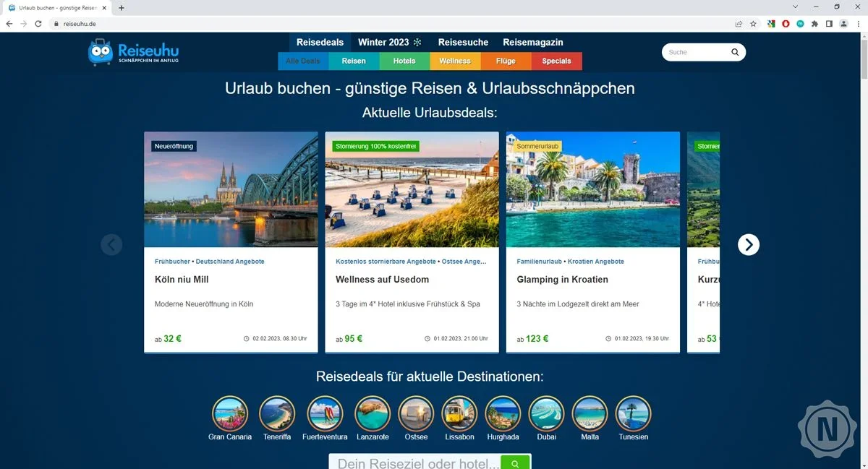Click the search magnifier icon in header
Viewport: 868px width, 469px height.
(x=735, y=52)
